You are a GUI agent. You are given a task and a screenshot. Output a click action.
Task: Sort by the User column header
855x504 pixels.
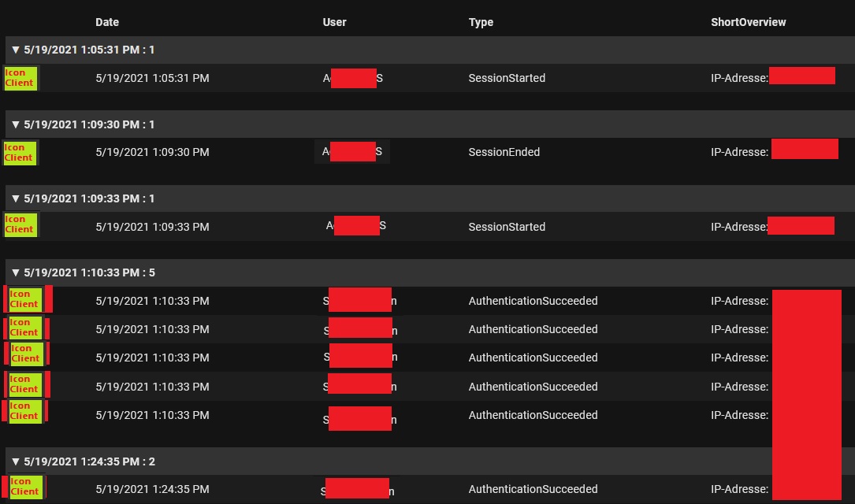coord(334,22)
